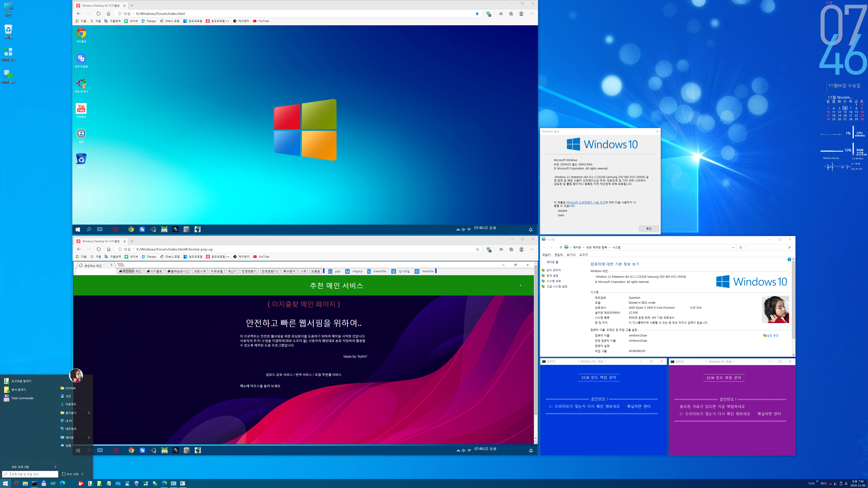
Task: Expand hidden tray chevron in bottom page taskbar
Action: [x=458, y=451]
